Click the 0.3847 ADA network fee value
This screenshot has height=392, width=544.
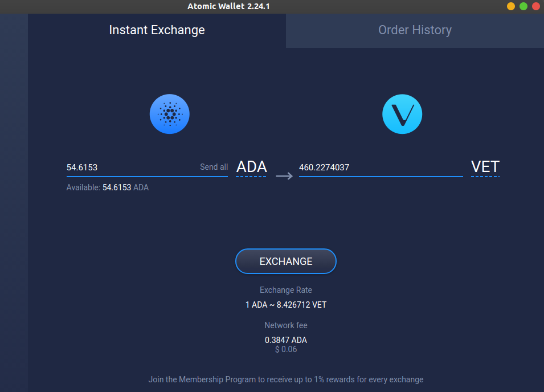point(285,340)
